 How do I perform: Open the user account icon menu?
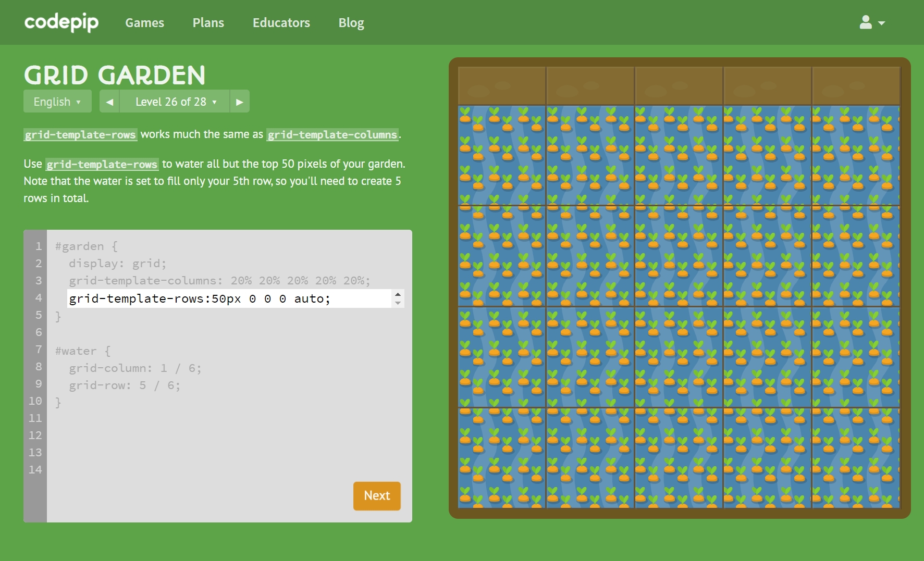872,22
